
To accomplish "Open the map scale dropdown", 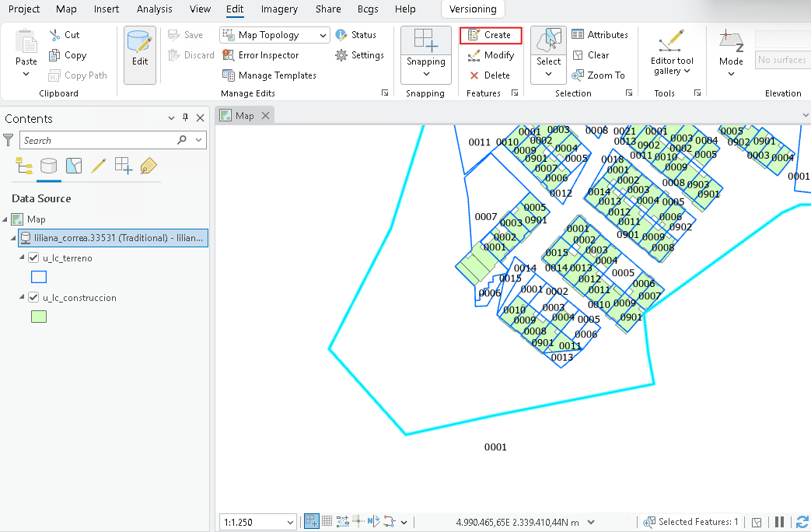I will tap(290, 522).
